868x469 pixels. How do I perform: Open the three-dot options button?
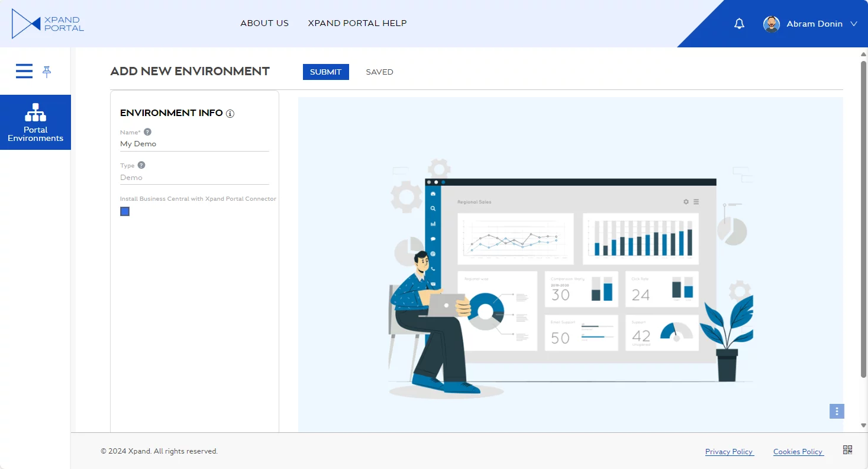tap(837, 411)
